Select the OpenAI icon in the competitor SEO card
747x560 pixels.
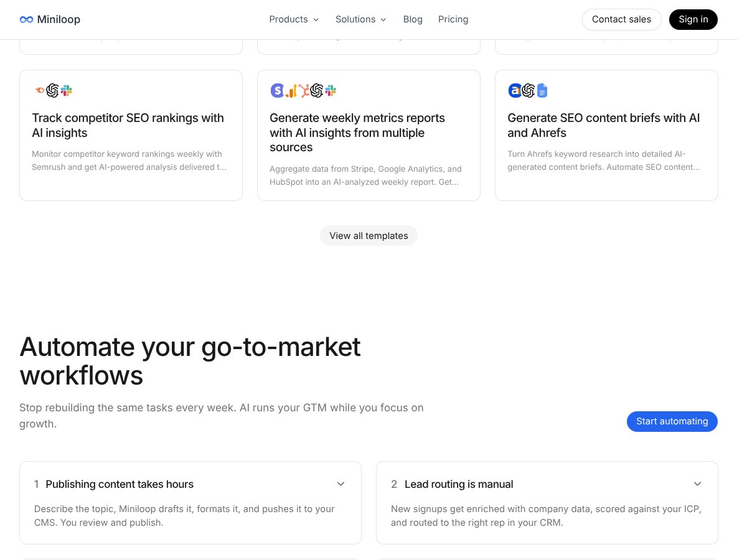point(54,90)
